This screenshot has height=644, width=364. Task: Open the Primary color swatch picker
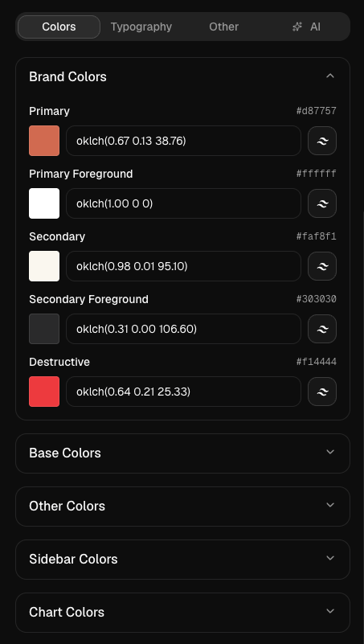click(x=44, y=141)
